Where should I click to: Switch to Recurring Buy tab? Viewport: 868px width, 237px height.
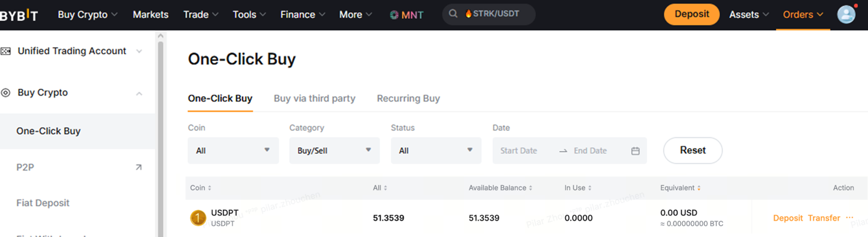click(x=408, y=98)
